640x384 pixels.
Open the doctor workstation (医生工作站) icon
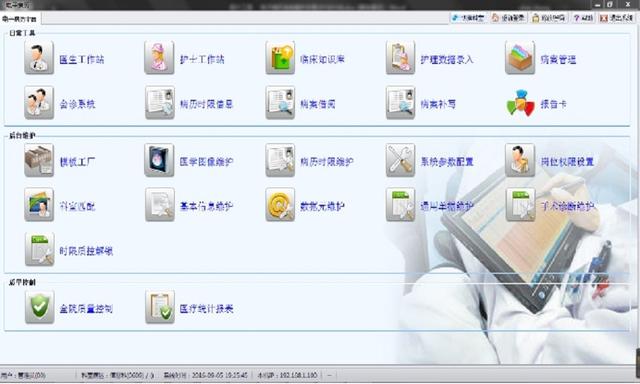pyautogui.click(x=39, y=58)
